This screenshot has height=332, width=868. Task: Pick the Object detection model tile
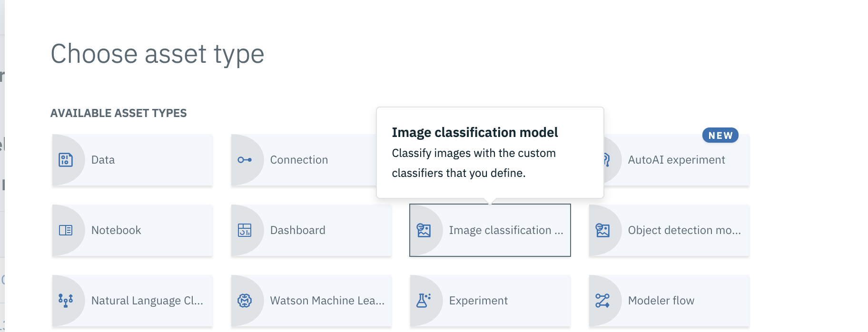point(683,230)
